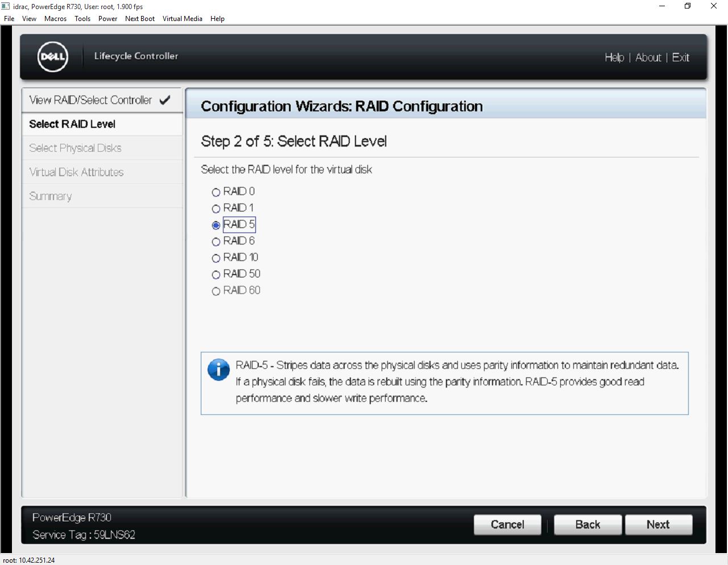This screenshot has height=565, width=728.
Task: Exit the Lifecycle Controller
Action: [x=681, y=57]
